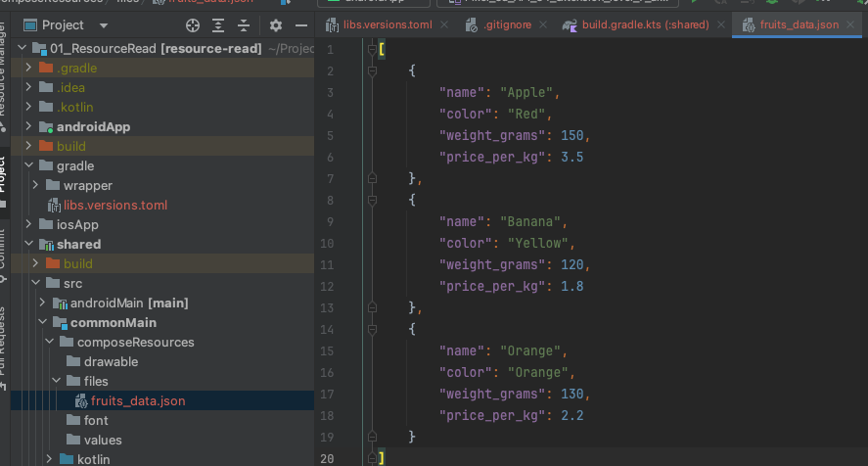Click the fold end marker at line 13

tap(372, 307)
